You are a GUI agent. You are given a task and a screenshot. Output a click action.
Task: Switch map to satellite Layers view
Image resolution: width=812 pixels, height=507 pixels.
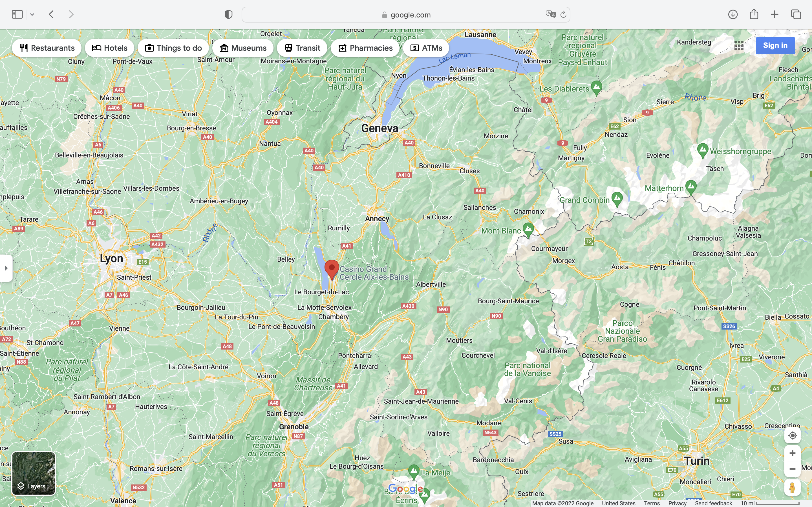tap(34, 473)
